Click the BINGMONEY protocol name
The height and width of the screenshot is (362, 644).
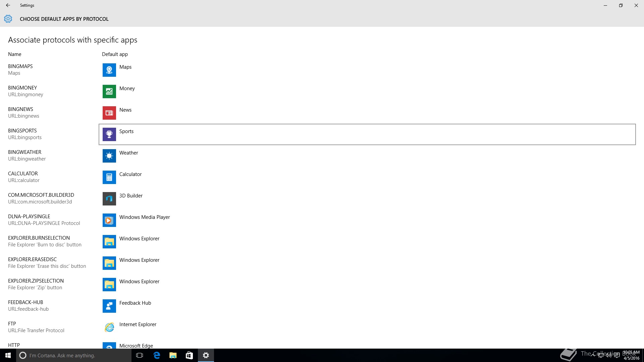pyautogui.click(x=22, y=88)
